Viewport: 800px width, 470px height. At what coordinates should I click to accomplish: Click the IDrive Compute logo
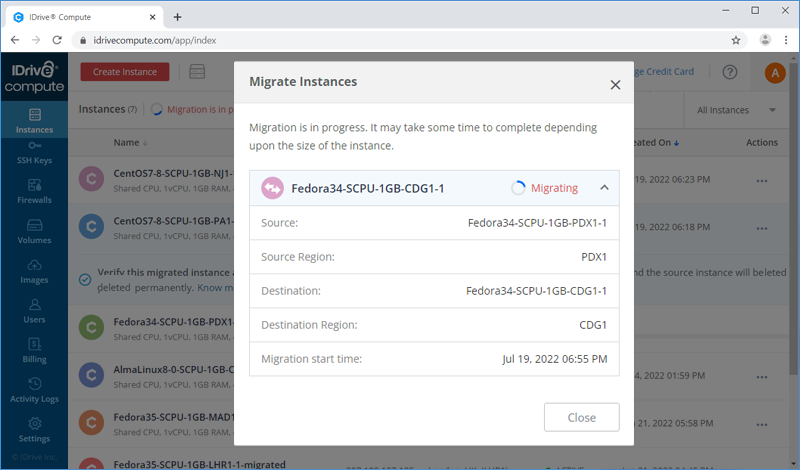pyautogui.click(x=34, y=77)
